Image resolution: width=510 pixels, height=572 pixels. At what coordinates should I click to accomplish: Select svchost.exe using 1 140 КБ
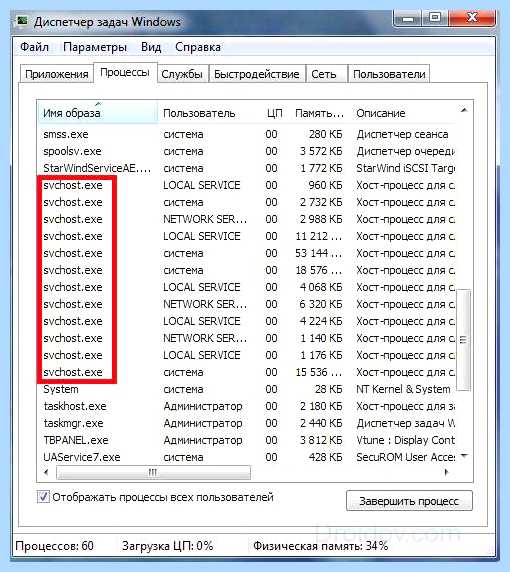(247, 338)
